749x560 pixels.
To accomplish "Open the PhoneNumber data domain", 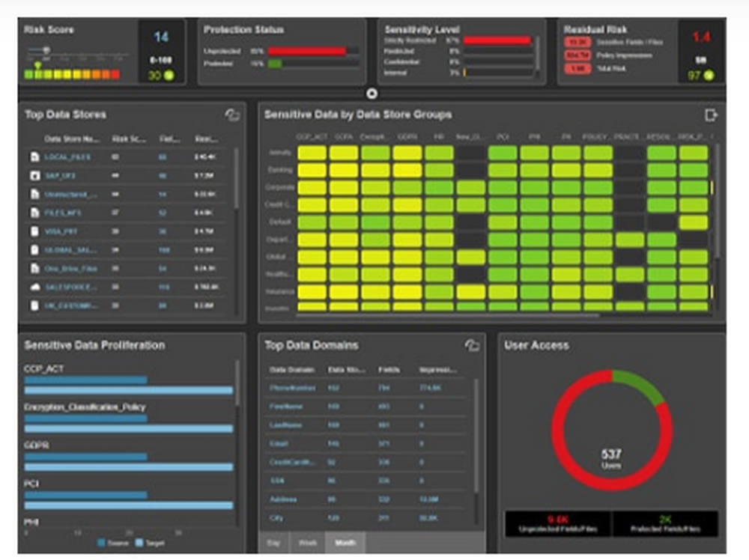I will click(292, 388).
